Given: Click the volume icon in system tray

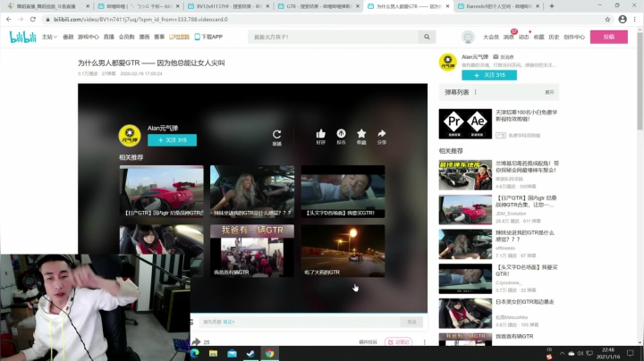Looking at the screenshot, I should (x=580, y=353).
